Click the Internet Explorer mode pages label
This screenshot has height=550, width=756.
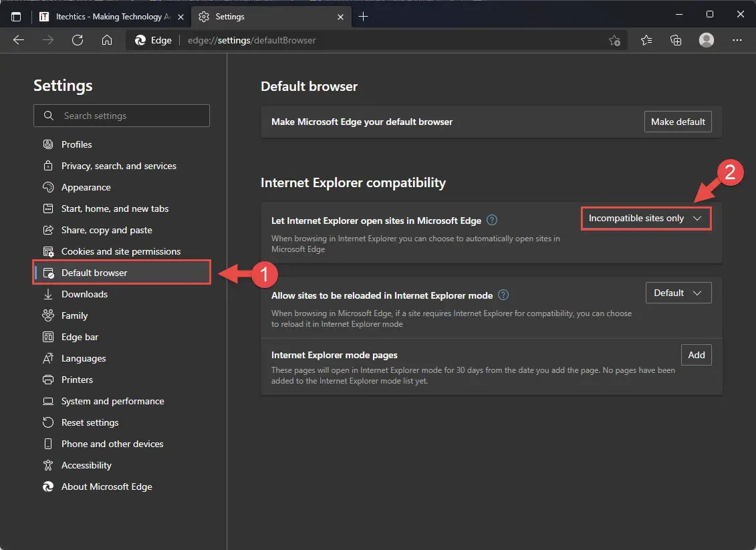pos(334,355)
